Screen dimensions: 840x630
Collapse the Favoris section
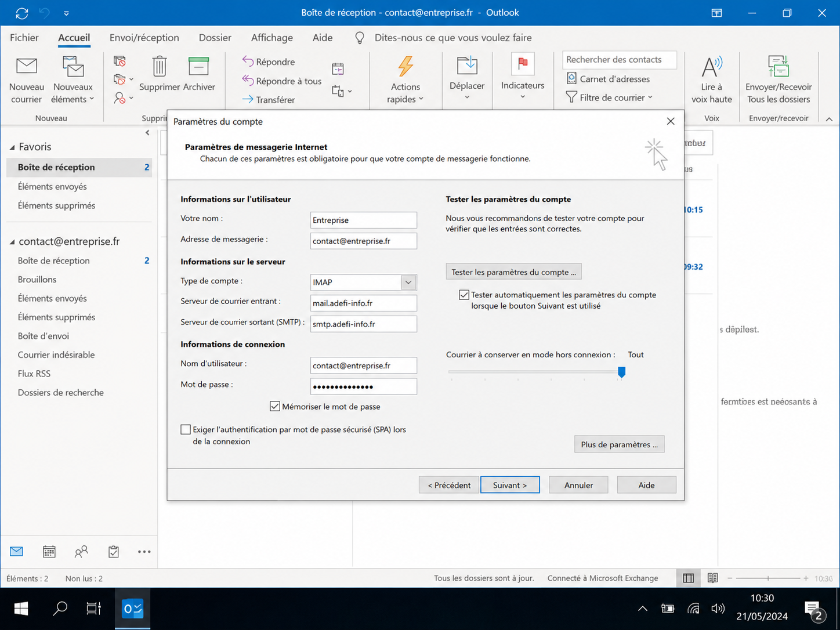coord(12,147)
